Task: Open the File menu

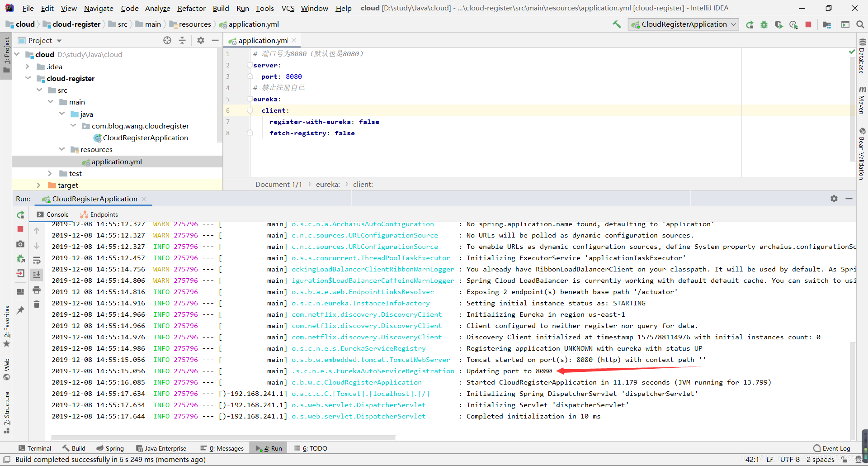Action: [28, 8]
